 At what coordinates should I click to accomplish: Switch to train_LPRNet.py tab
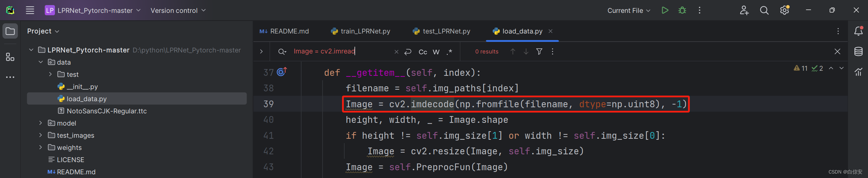[361, 31]
